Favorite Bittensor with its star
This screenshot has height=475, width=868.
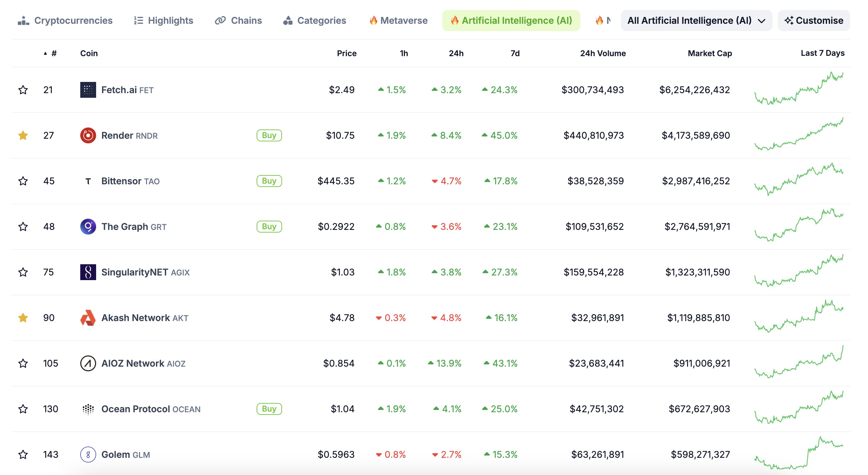[x=23, y=181]
